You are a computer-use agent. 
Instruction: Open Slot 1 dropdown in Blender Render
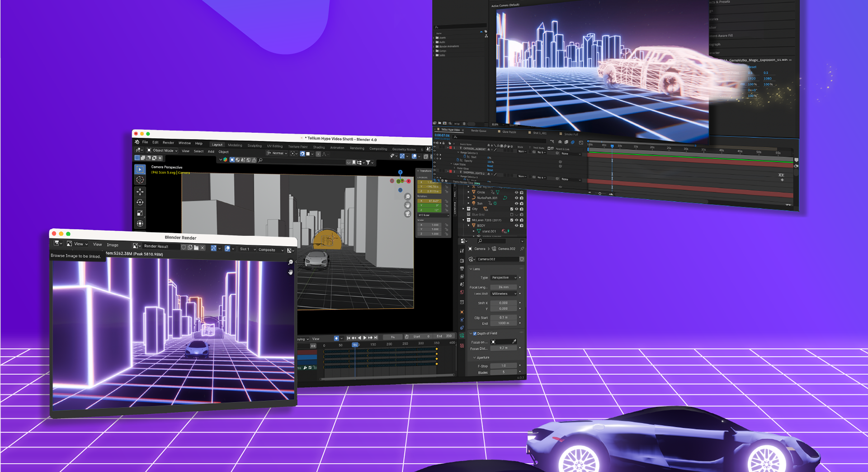point(247,249)
